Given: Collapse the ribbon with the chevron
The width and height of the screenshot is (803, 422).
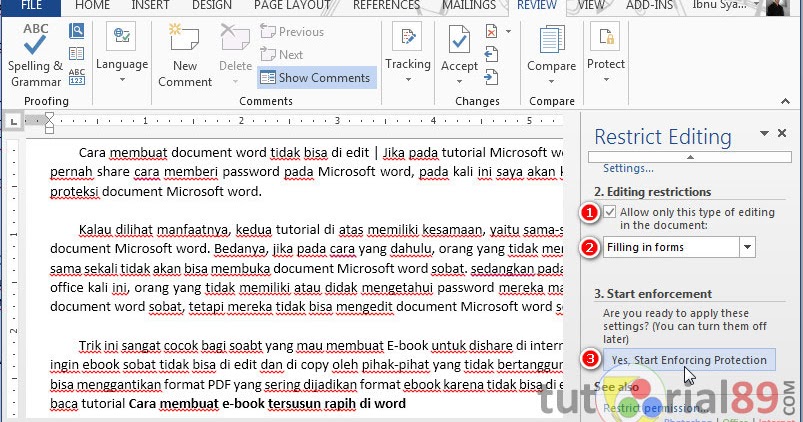Looking at the screenshot, I should coord(785,101).
